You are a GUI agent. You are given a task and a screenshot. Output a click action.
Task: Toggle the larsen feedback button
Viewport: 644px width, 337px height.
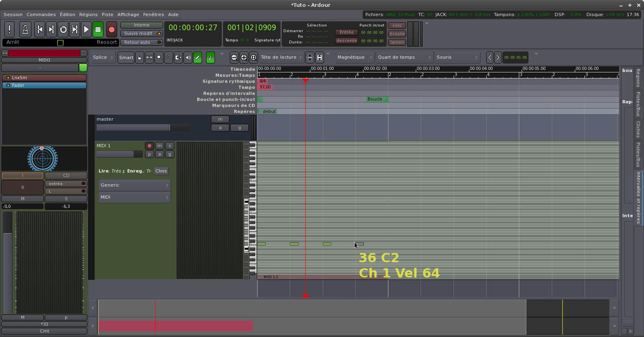coord(397,42)
